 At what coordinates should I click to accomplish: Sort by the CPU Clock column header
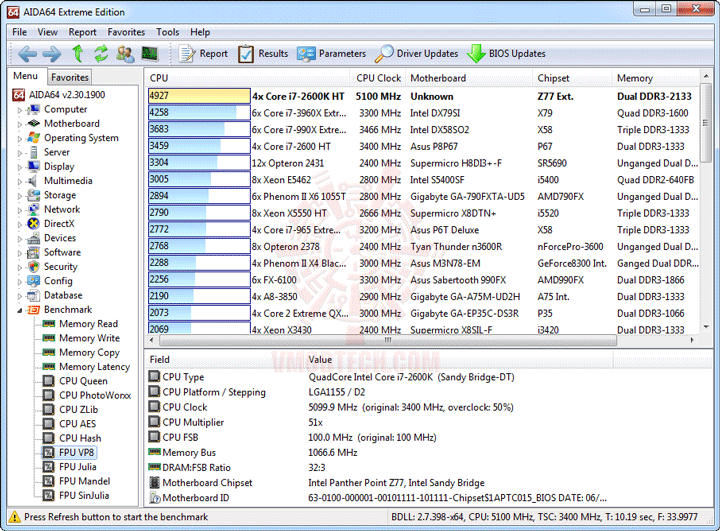pyautogui.click(x=378, y=78)
